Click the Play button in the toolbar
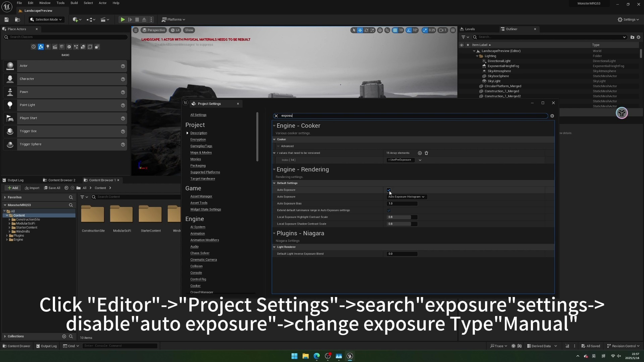Viewport: 644px width, 362px height. pos(123,20)
